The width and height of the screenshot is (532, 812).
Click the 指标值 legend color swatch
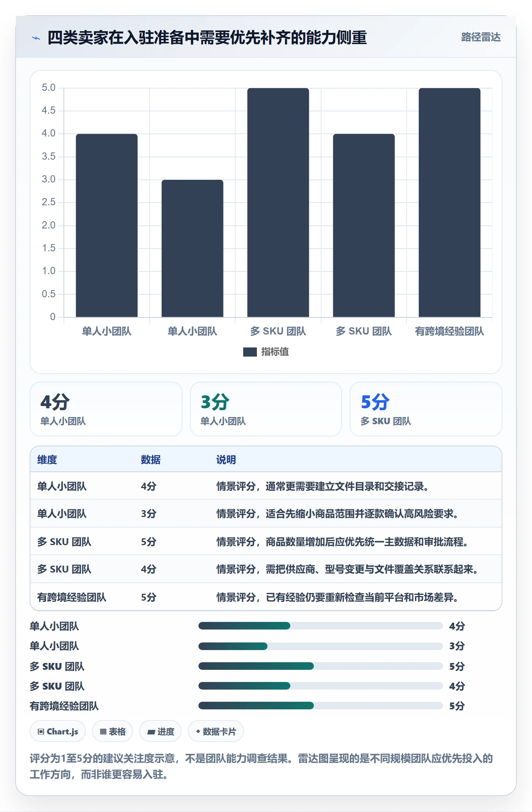point(250,352)
